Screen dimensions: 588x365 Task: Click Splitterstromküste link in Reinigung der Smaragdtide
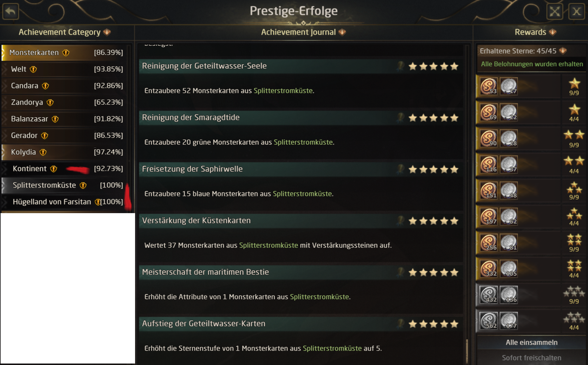[x=303, y=142]
